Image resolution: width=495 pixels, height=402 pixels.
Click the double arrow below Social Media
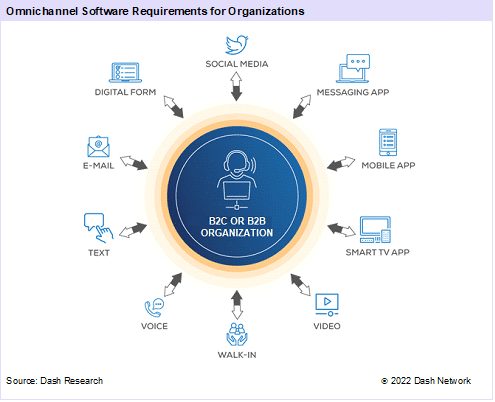tap(236, 86)
